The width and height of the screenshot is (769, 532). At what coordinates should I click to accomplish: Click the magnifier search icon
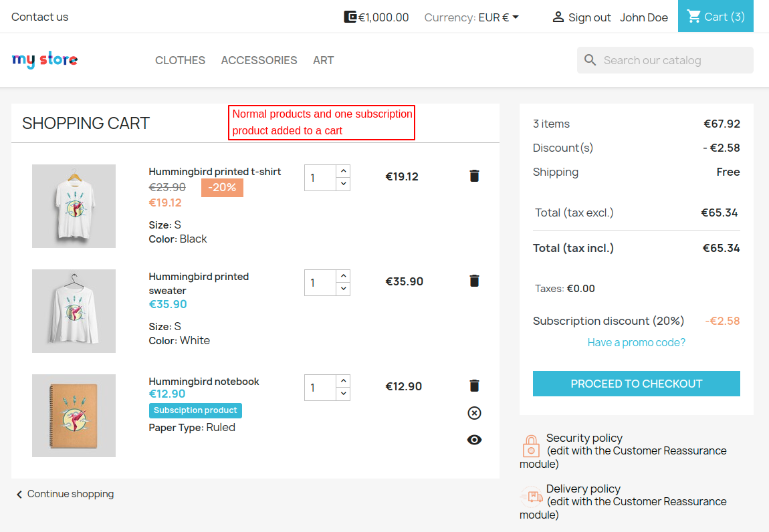(590, 60)
